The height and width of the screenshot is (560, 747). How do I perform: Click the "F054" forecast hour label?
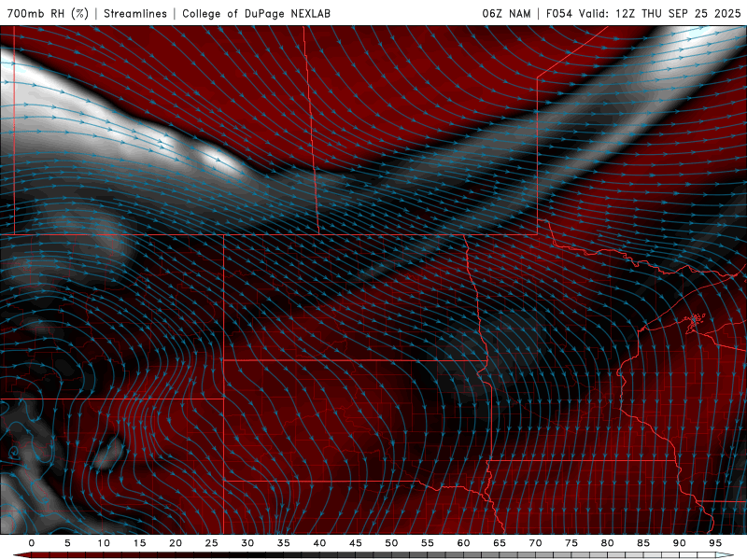pyautogui.click(x=559, y=13)
